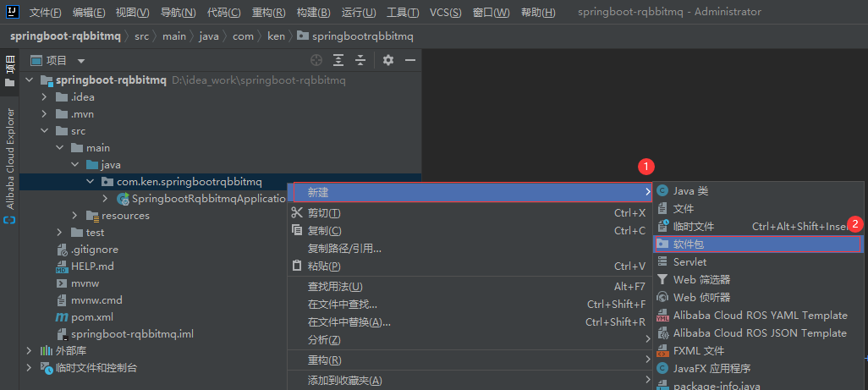Expand the .idea folder

[x=45, y=97]
